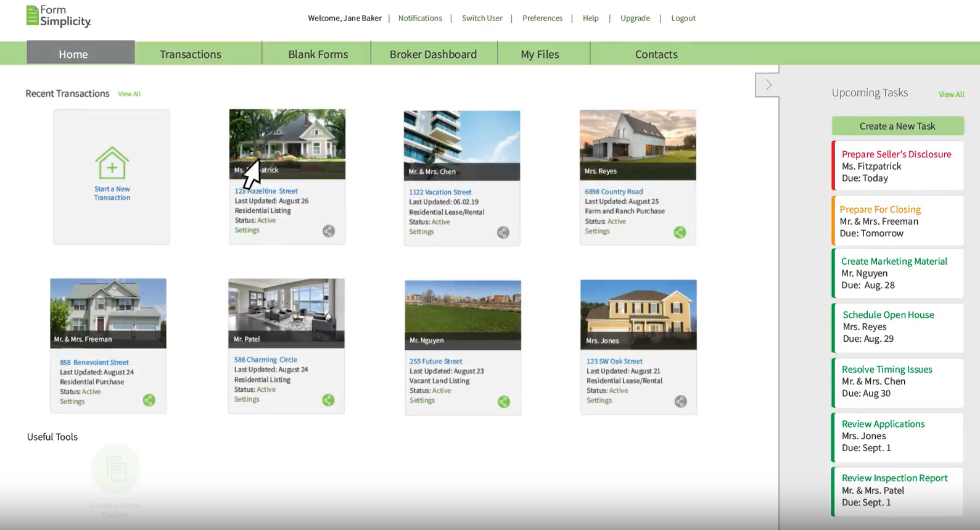Open Settings for 6898 Country Road
Image resolution: width=980 pixels, height=530 pixels.
pyautogui.click(x=597, y=231)
